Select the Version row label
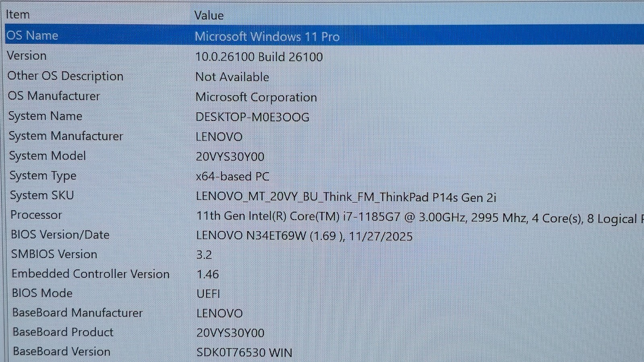The height and width of the screenshot is (362, 644). point(27,56)
